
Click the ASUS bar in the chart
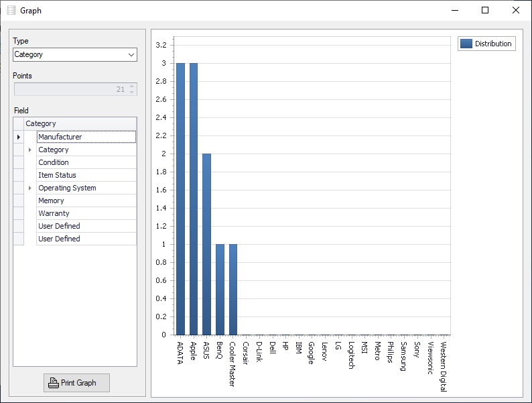click(x=206, y=244)
